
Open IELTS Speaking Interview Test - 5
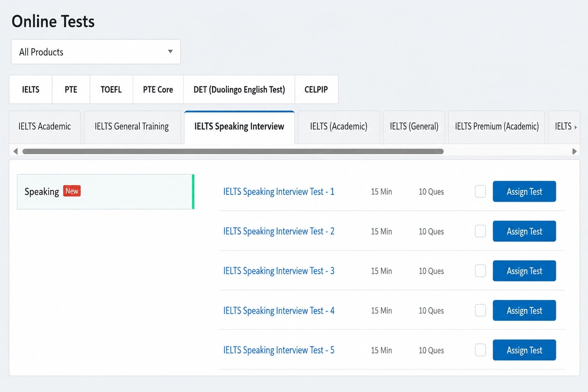pyautogui.click(x=279, y=350)
